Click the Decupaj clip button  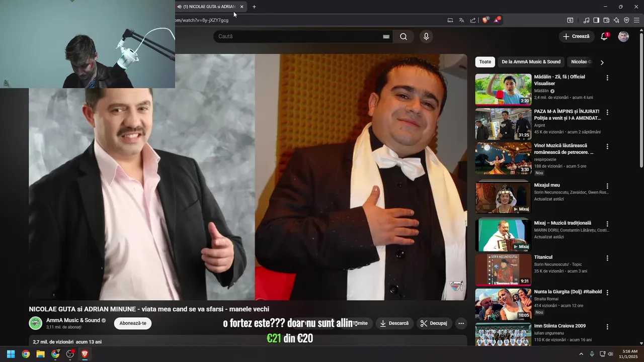tap(434, 323)
